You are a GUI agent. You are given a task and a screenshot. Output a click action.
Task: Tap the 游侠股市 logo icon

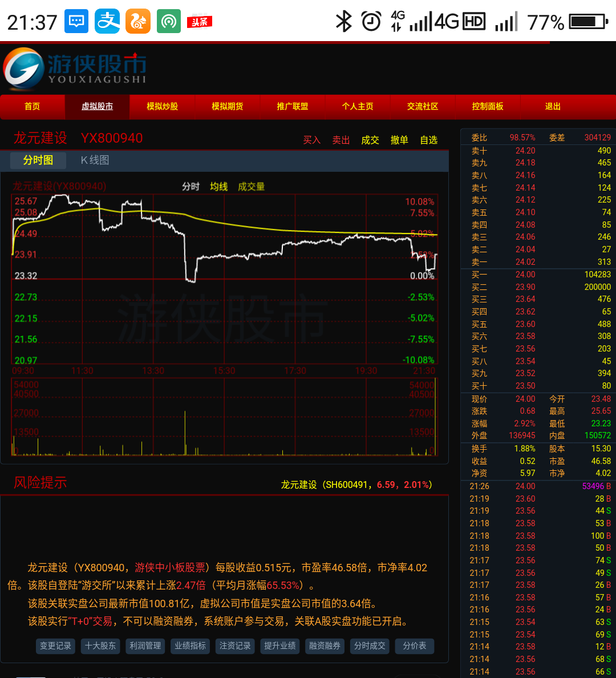(24, 70)
